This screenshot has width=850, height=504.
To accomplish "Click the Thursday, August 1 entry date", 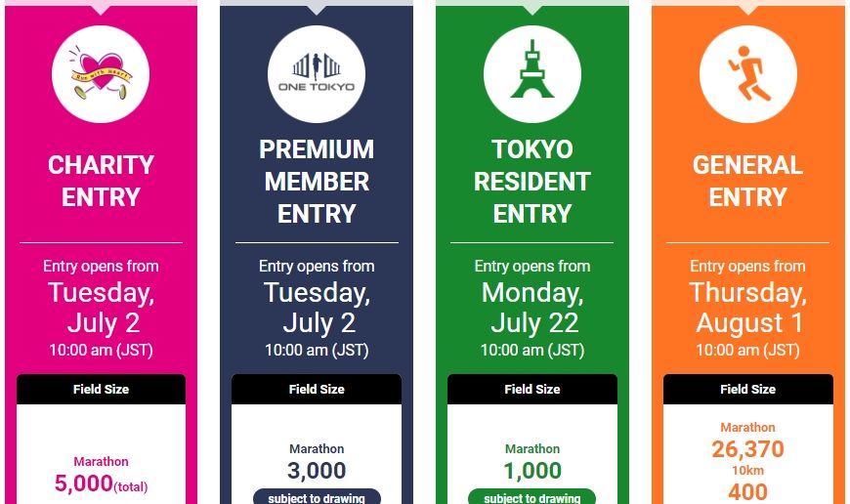I will (748, 308).
